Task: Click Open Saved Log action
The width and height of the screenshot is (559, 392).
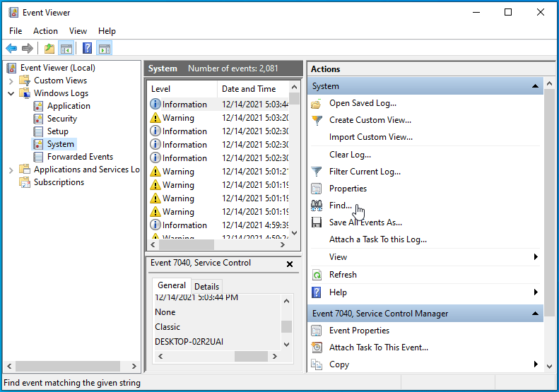Action: [x=363, y=103]
